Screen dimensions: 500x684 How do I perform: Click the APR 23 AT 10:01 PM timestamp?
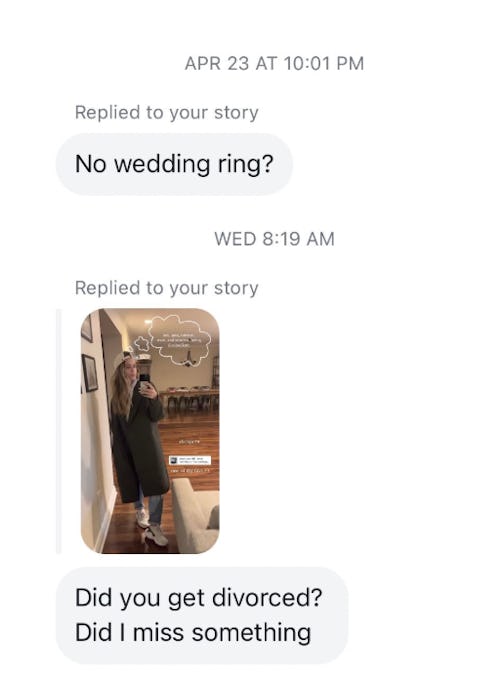274,63
